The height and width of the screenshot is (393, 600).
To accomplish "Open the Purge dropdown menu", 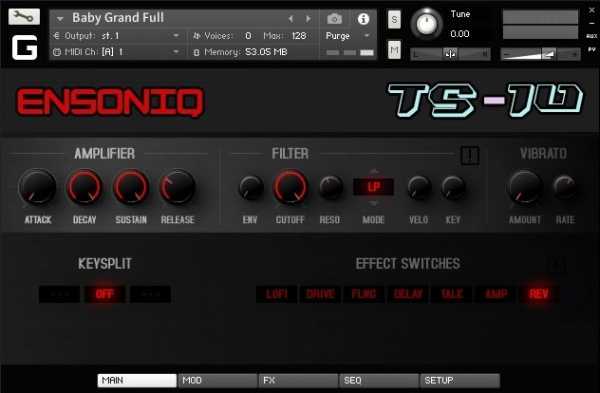I will click(x=367, y=36).
